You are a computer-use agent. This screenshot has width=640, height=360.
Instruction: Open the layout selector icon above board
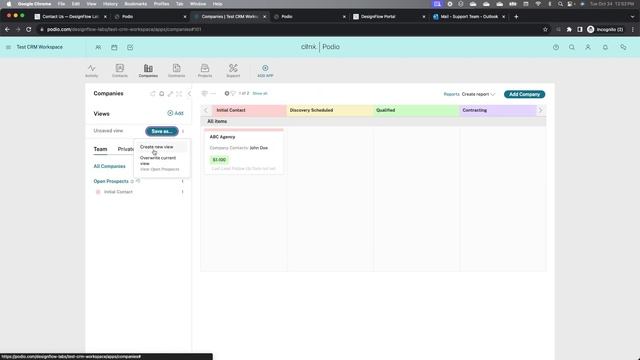[204, 93]
